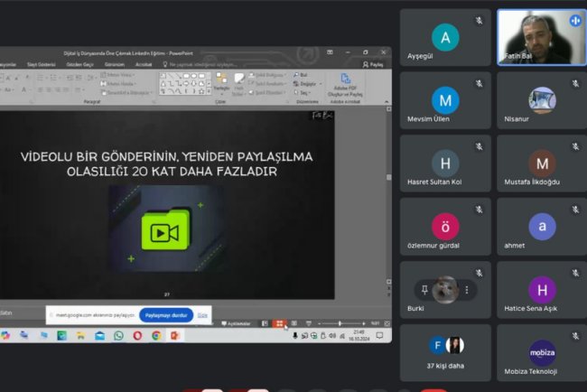Click the 37 kişi daha participants tile

(444, 352)
